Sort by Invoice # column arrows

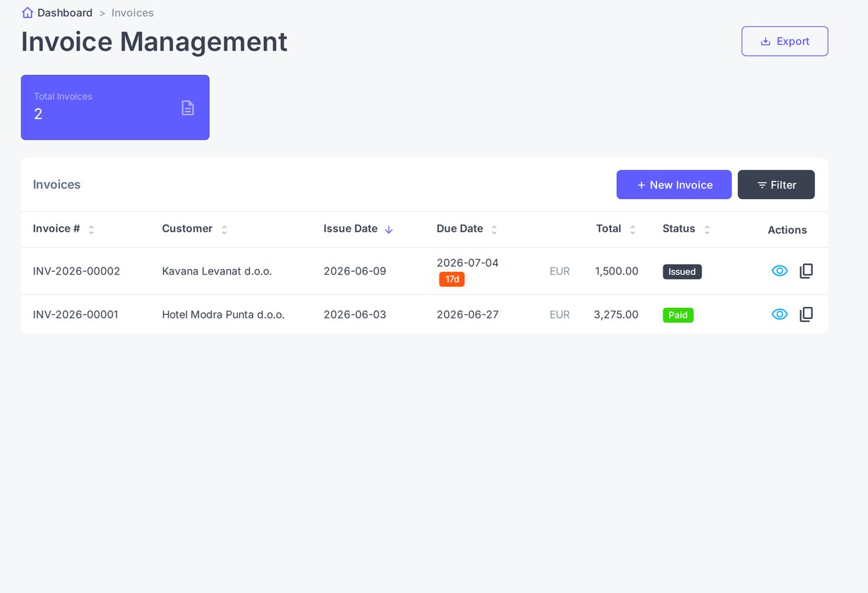pyautogui.click(x=91, y=229)
